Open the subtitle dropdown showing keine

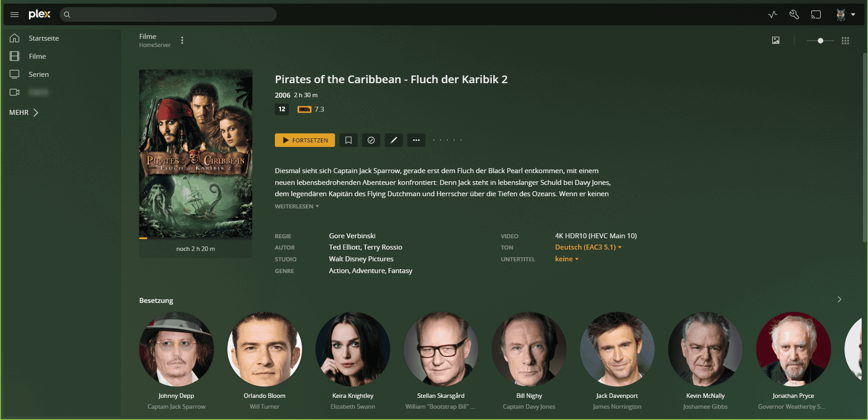(566, 259)
